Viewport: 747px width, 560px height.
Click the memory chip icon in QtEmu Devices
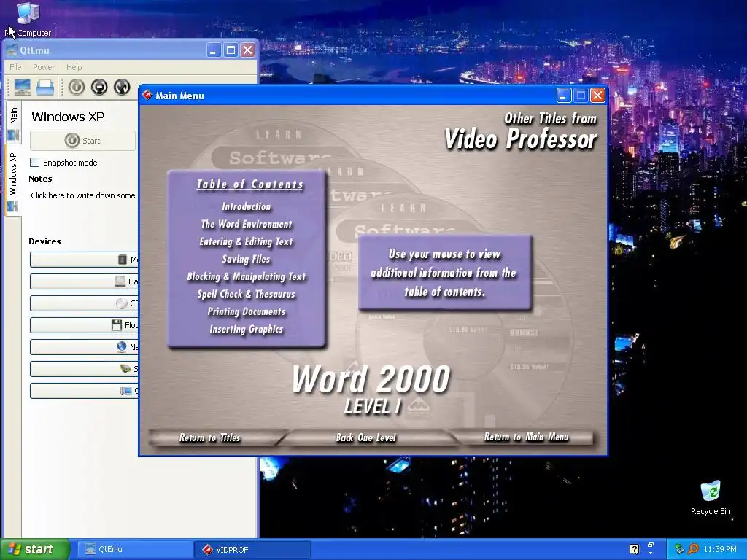coord(123,260)
